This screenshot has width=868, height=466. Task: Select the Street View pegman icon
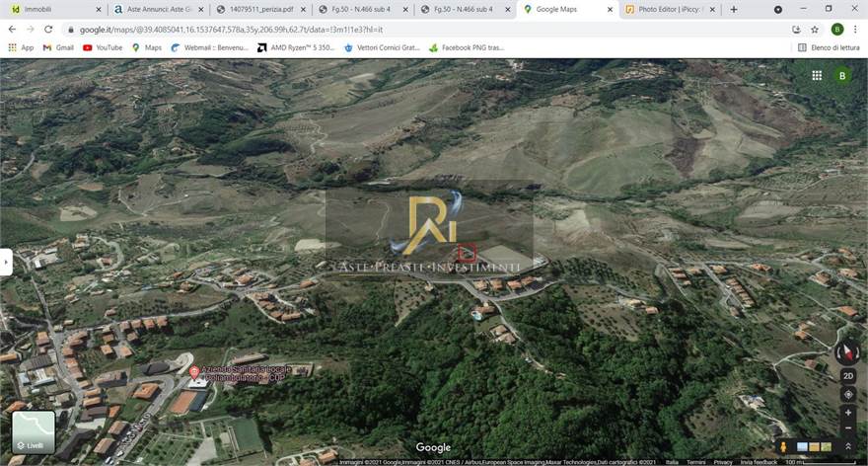tap(784, 447)
